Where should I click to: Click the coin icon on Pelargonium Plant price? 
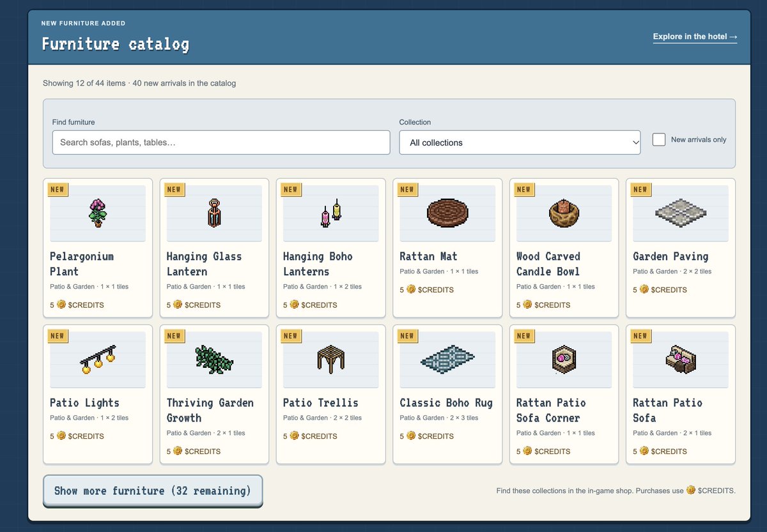click(61, 305)
